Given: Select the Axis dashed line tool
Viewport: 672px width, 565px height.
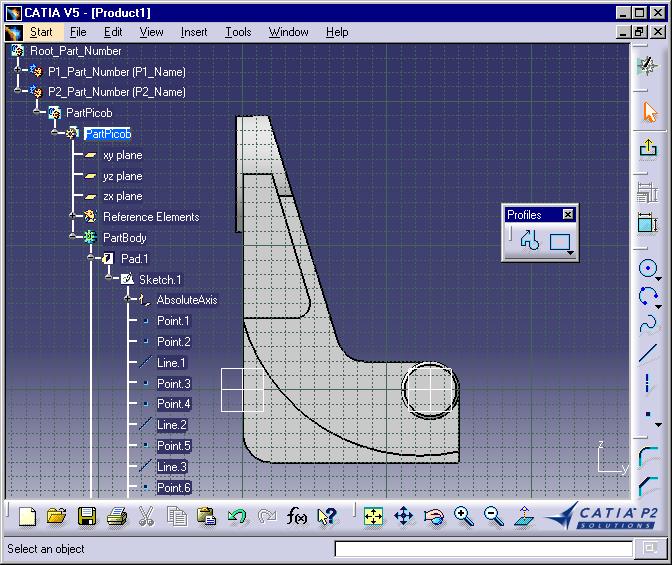Looking at the screenshot, I should [x=647, y=383].
